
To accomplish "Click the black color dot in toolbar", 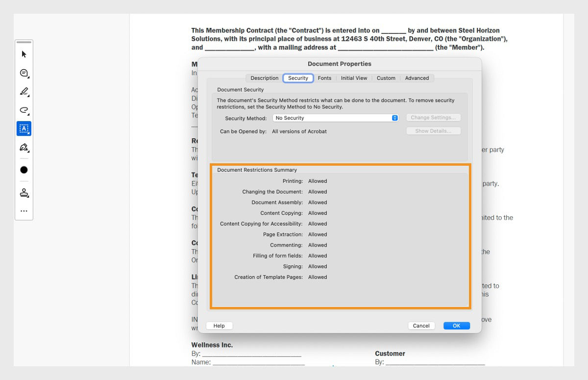I will pos(23,170).
